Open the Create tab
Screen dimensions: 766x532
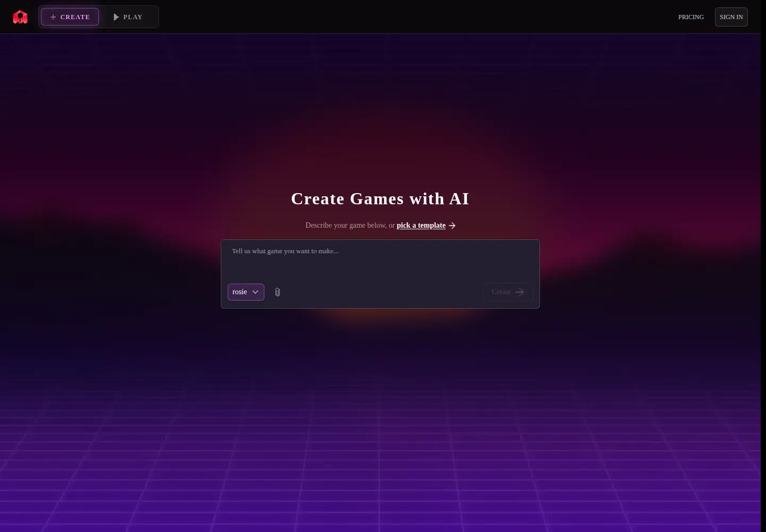point(70,17)
